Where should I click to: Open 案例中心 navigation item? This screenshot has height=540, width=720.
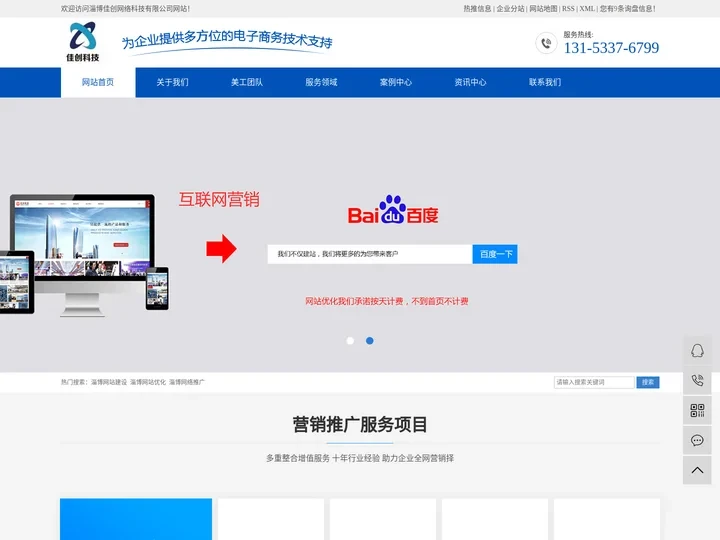[x=395, y=82]
